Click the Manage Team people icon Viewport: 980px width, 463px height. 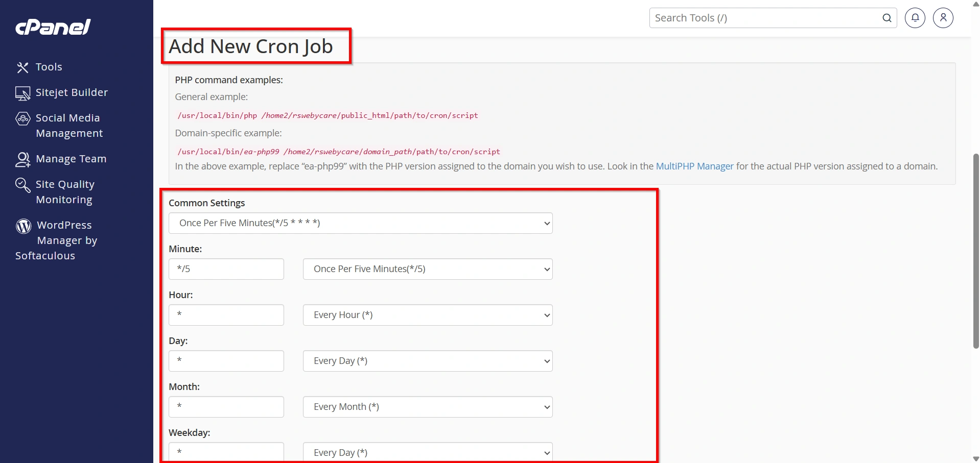[22, 159]
